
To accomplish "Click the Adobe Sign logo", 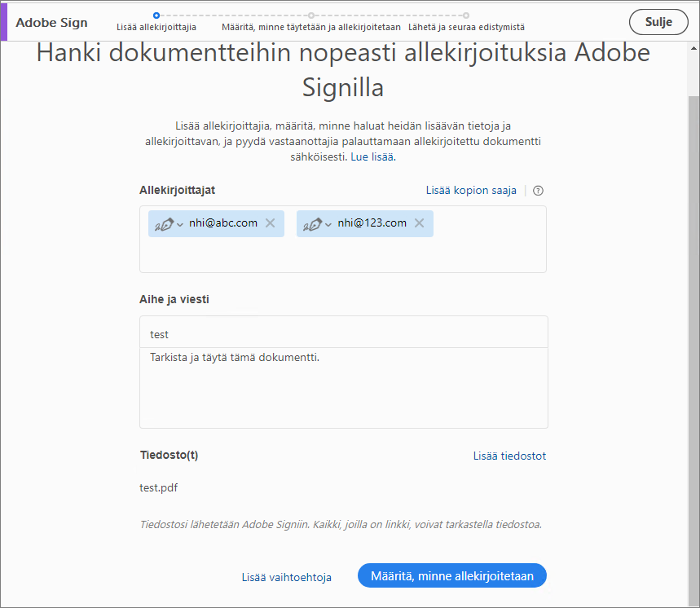I will click(x=51, y=22).
